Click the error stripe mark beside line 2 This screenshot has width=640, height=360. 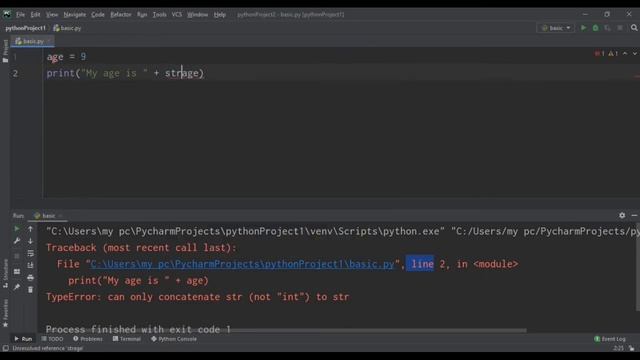637,76
